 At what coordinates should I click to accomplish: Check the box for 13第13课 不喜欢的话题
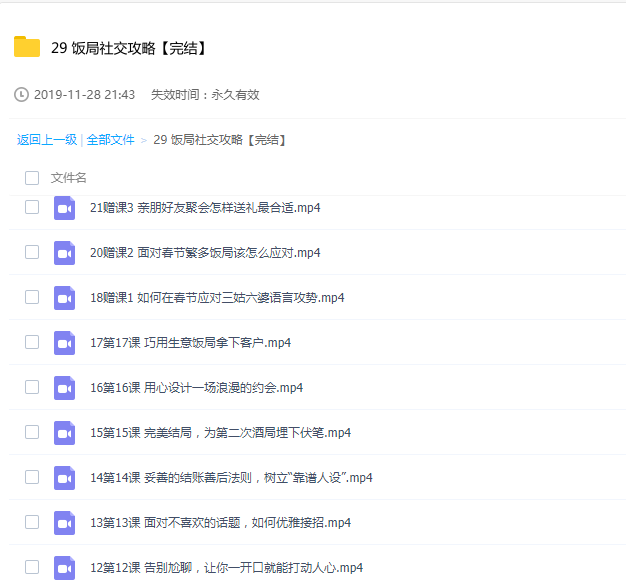32,522
